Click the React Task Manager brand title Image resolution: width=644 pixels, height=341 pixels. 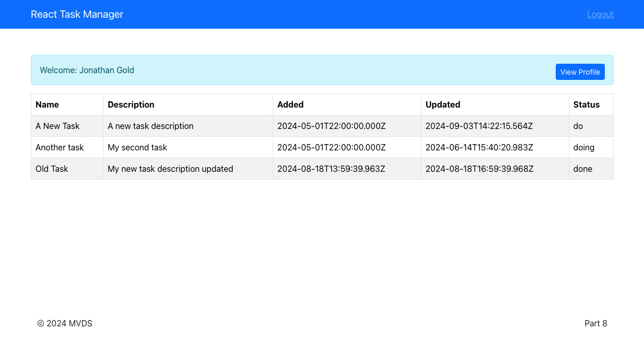[77, 14]
